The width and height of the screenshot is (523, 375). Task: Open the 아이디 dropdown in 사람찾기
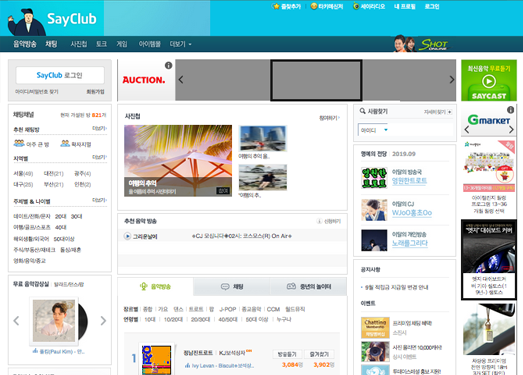click(373, 130)
